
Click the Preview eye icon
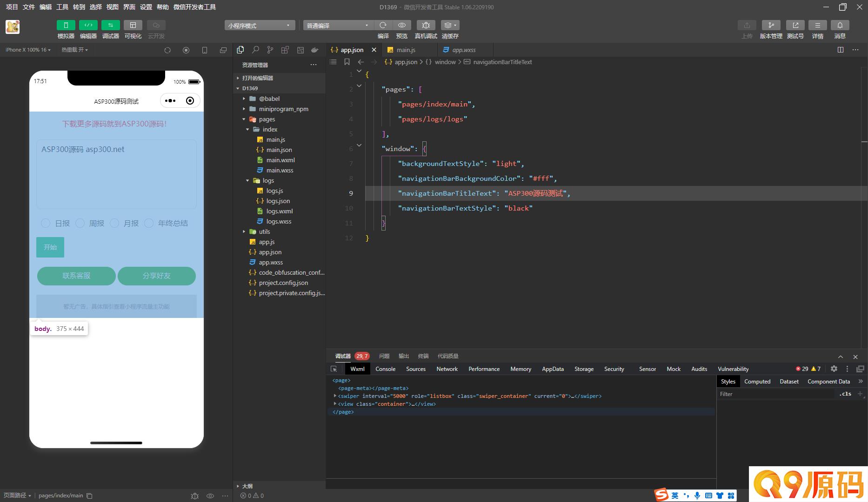tap(401, 25)
